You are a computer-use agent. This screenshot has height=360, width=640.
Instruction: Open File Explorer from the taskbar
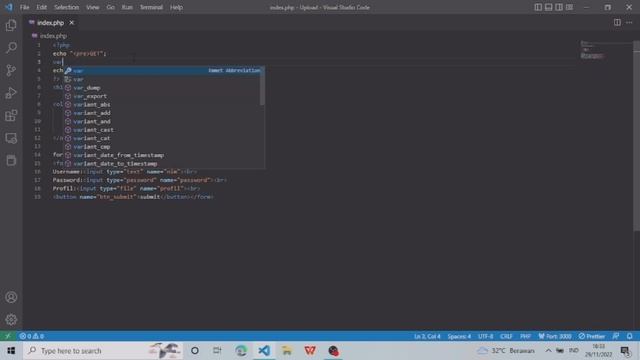click(287, 351)
